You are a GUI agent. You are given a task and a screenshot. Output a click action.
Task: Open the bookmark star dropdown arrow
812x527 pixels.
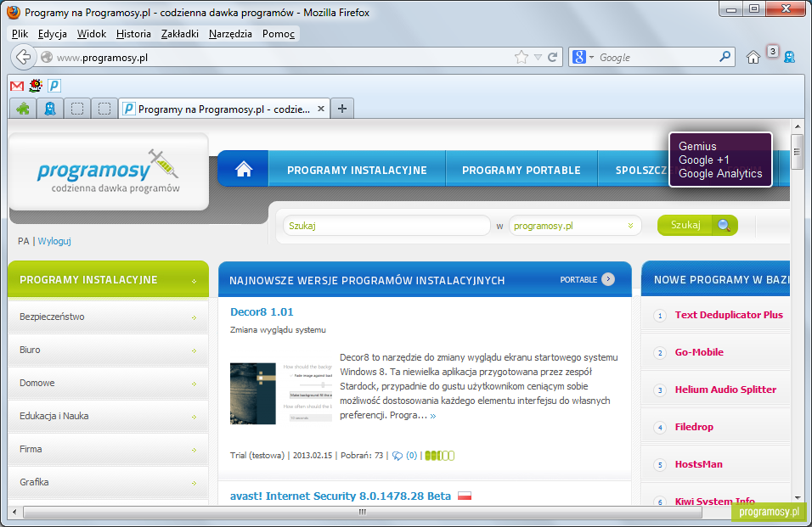pyautogui.click(x=538, y=57)
